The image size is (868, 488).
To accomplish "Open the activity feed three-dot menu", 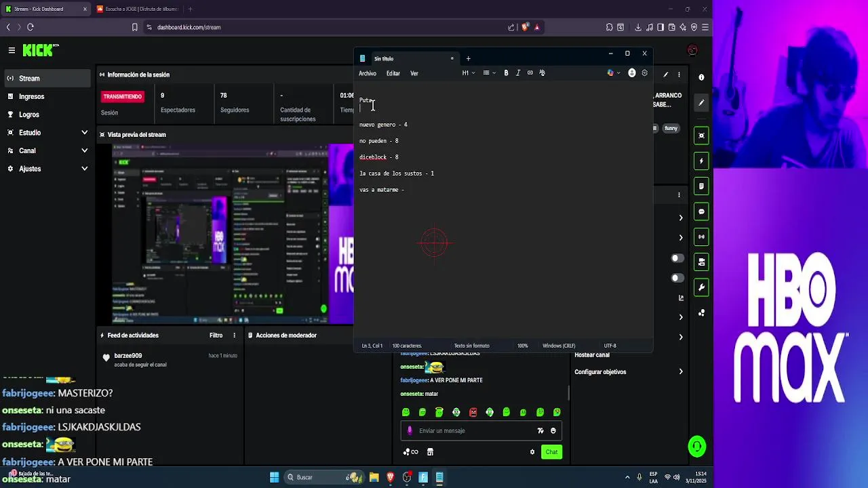I will pyautogui.click(x=235, y=335).
